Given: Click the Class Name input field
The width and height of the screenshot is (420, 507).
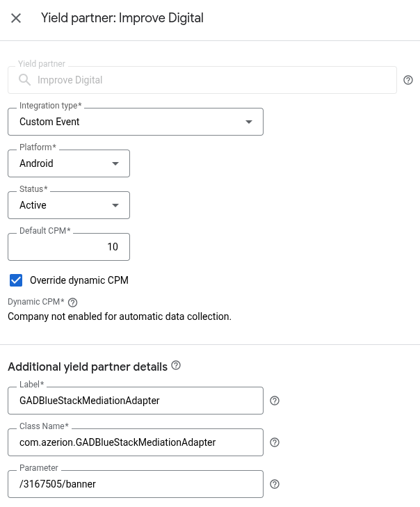Looking at the screenshot, I should coord(136,442).
